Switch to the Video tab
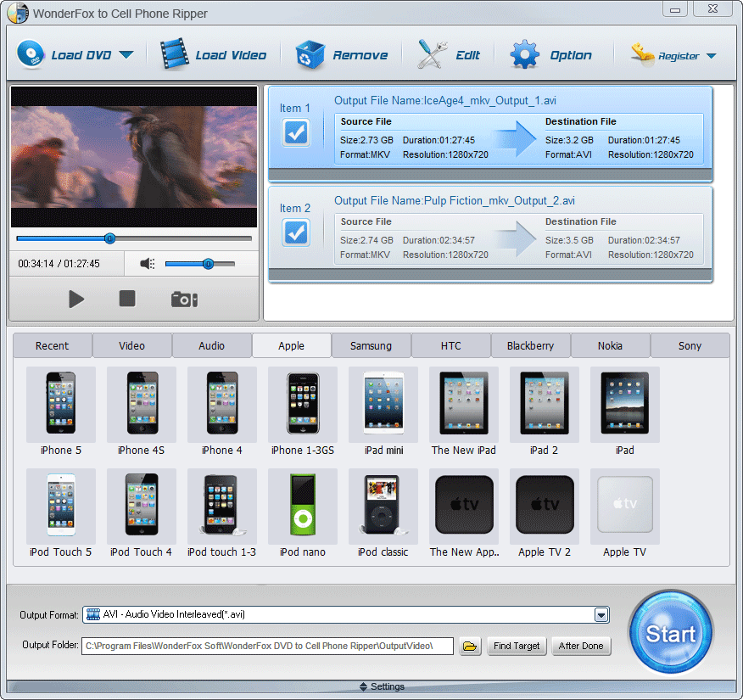This screenshot has width=743, height=700. [x=131, y=345]
